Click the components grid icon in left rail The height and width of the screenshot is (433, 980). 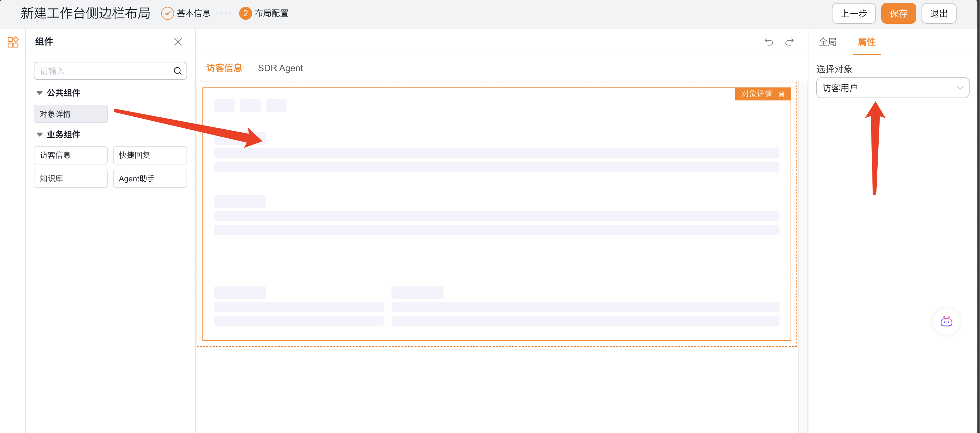(x=13, y=42)
